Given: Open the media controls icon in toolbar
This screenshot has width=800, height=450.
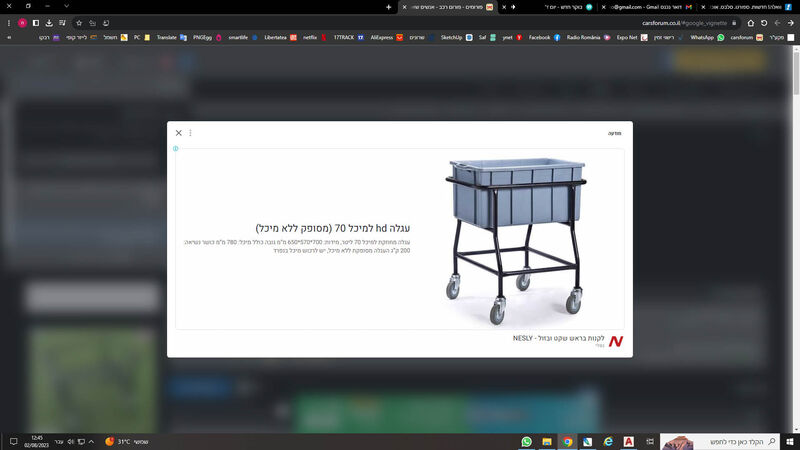Looking at the screenshot, I should tap(62, 23).
